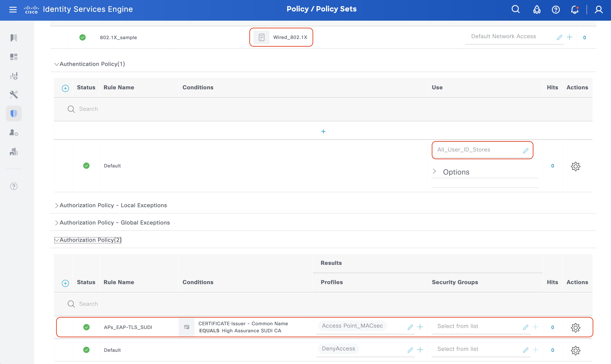Click the blue plus to insert authentication rule
This screenshot has width=611, height=364.
323,131
